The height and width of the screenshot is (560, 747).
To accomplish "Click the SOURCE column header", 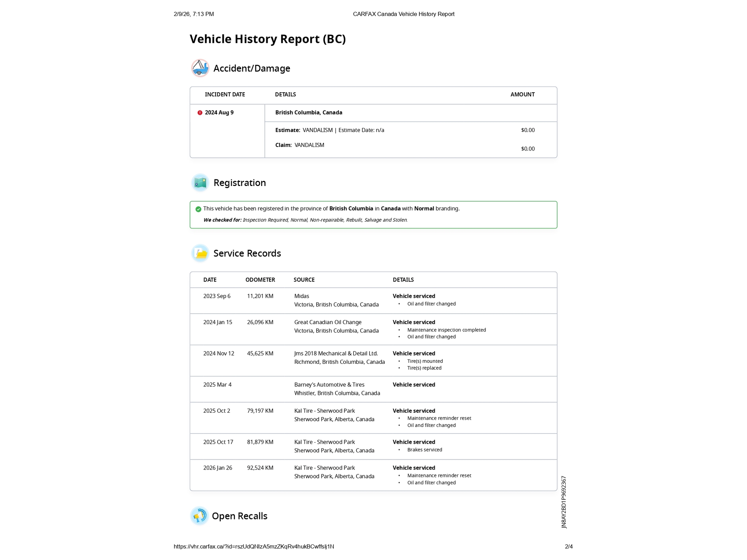I will [304, 280].
